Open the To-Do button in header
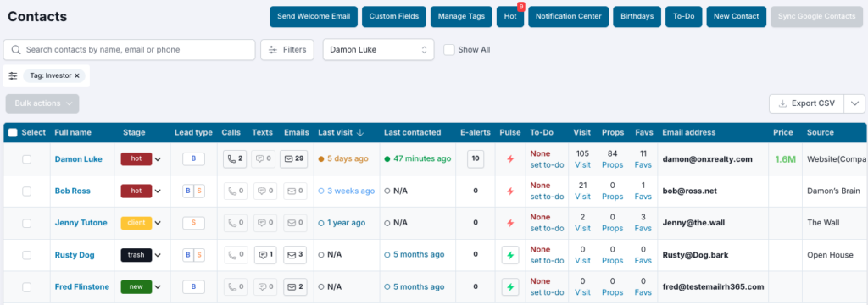This screenshot has height=305, width=868. coord(684,17)
